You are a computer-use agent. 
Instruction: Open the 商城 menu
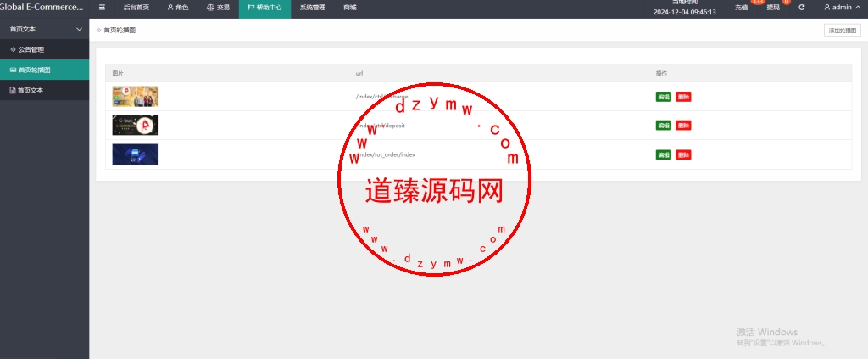(x=350, y=8)
